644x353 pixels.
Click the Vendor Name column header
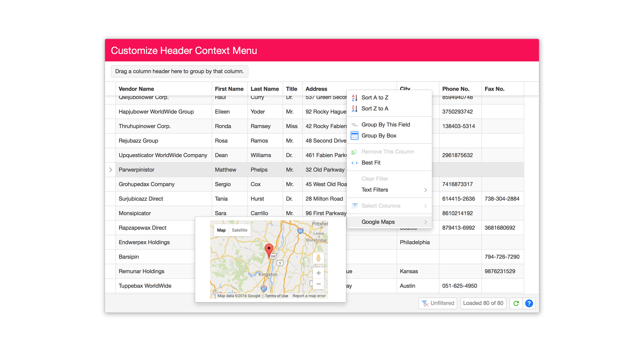(136, 89)
